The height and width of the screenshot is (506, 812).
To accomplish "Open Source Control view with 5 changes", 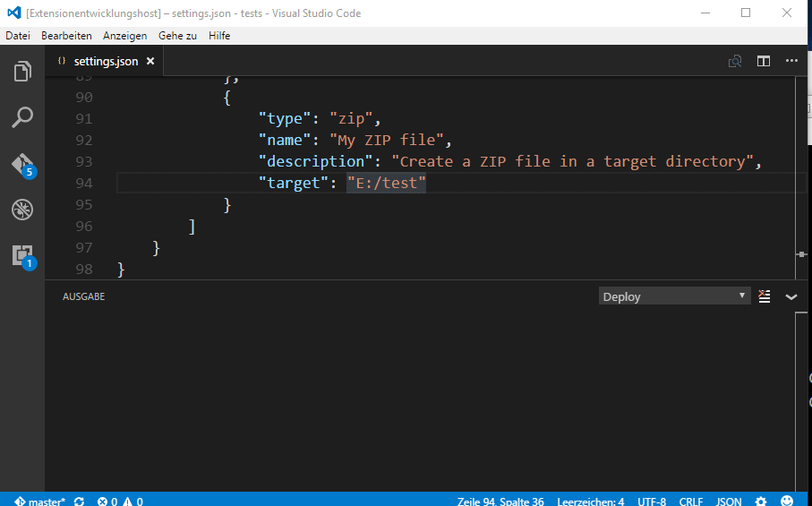I will (x=22, y=165).
